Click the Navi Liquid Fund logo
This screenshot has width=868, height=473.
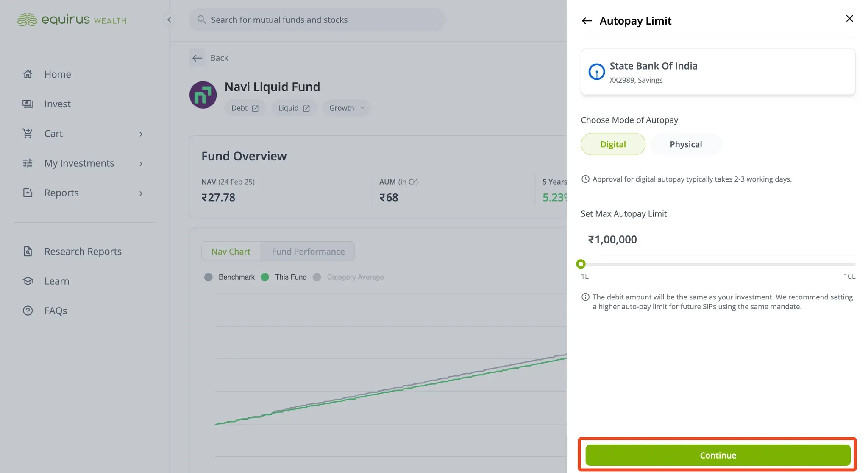click(203, 95)
